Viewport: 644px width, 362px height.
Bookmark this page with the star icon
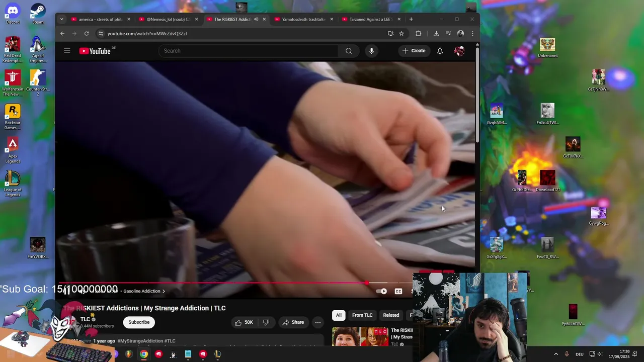(x=401, y=34)
